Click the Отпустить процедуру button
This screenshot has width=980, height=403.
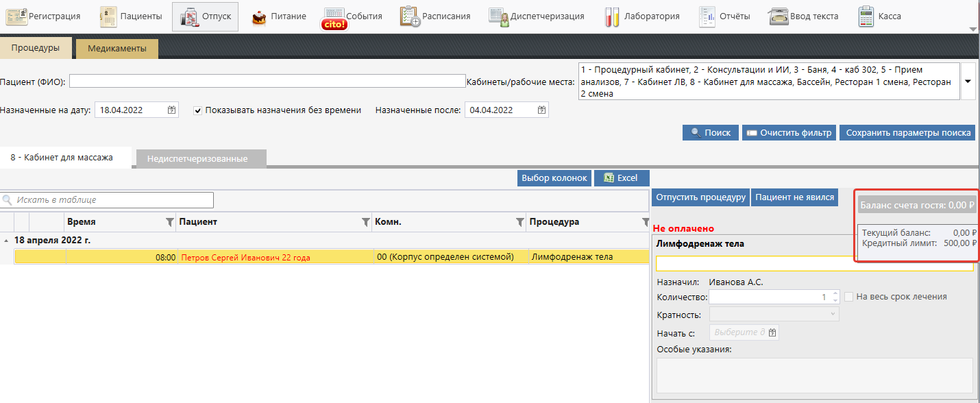click(700, 197)
